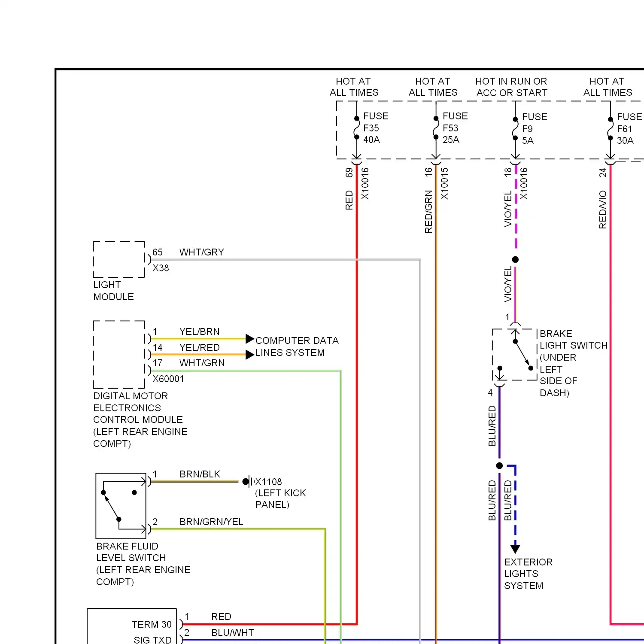The height and width of the screenshot is (644, 644).
Task: Click the brake fluid level switch symbol
Action: 121,506
